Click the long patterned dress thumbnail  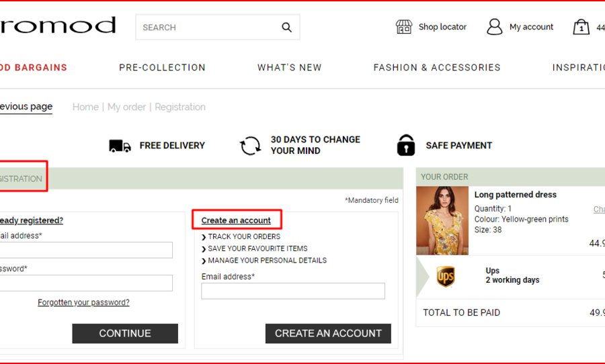click(x=442, y=220)
